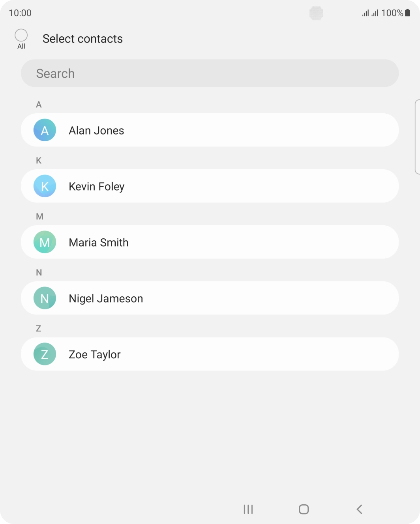
Task: Tap Kevin Foley avatar icon
Action: coord(45,186)
